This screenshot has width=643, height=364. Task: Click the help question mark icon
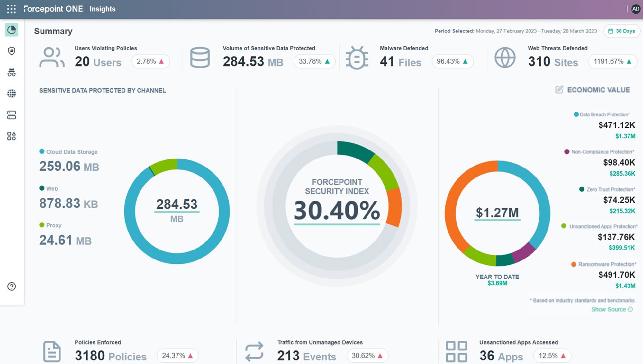click(x=12, y=287)
